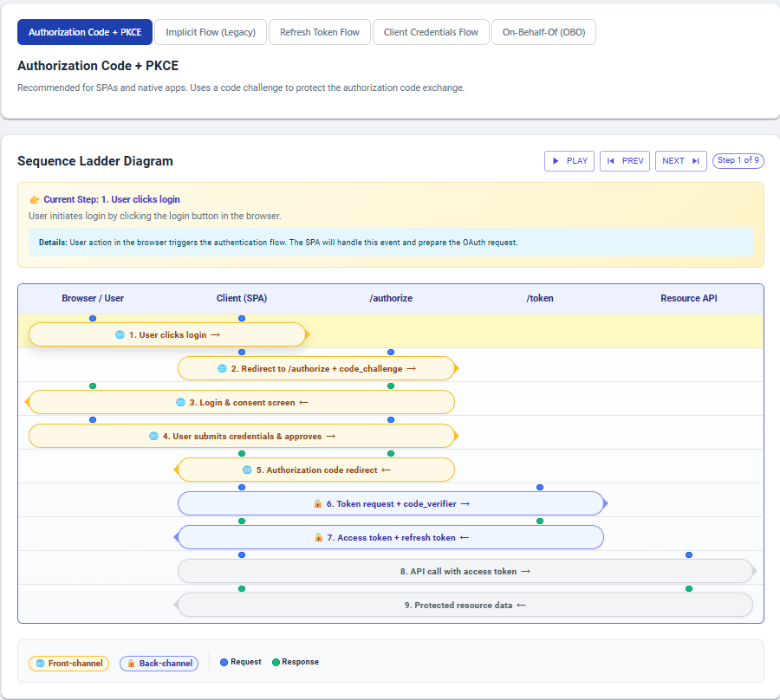
Task: Click the PLAY button
Action: (x=569, y=160)
